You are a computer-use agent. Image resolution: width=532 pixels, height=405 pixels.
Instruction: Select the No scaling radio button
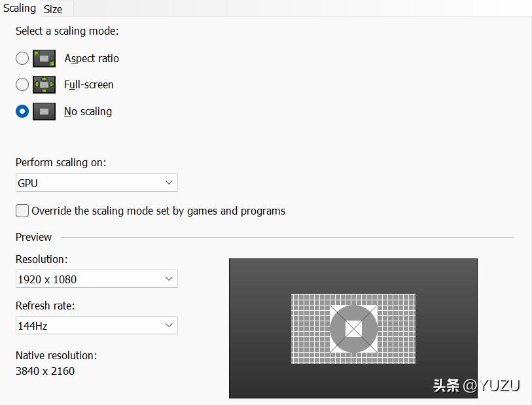pos(22,111)
